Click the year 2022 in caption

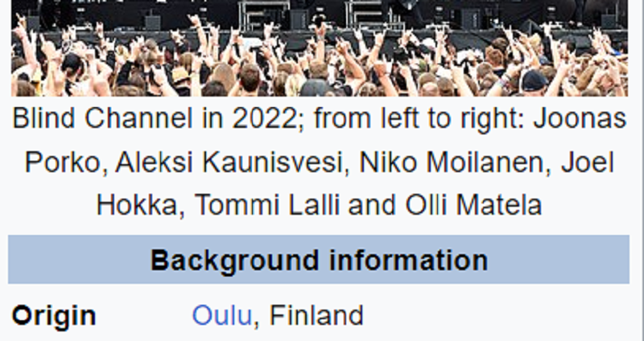pos(255,120)
